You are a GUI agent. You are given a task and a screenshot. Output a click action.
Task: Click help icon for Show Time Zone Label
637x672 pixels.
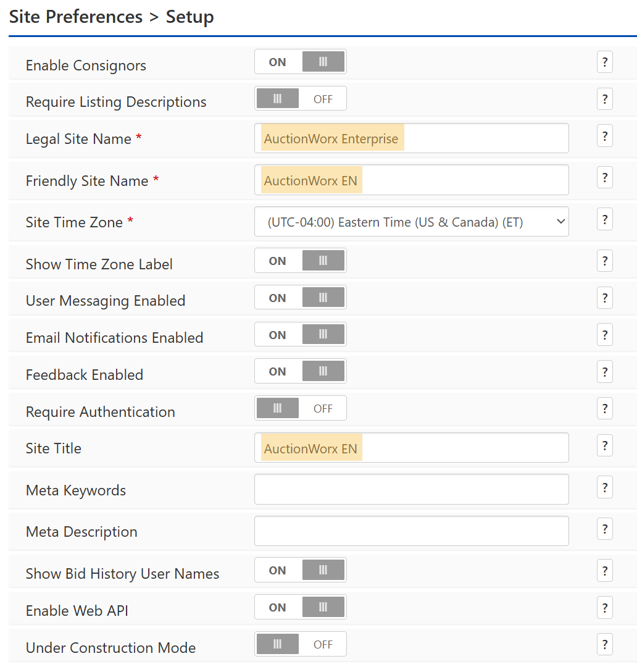[x=604, y=261]
